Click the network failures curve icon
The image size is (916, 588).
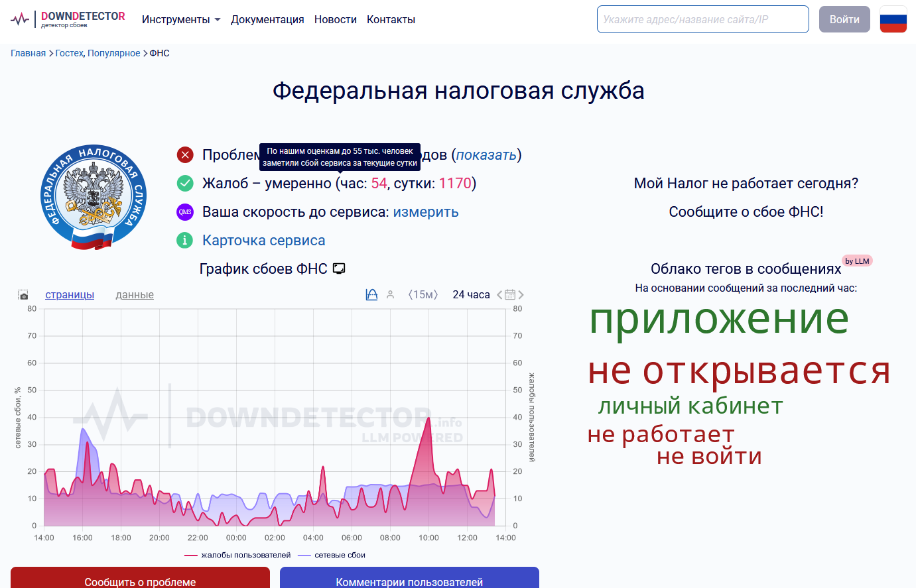point(371,295)
